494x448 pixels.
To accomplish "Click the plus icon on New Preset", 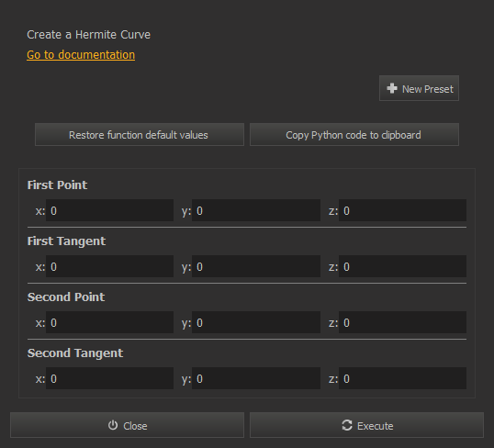I will coord(392,88).
